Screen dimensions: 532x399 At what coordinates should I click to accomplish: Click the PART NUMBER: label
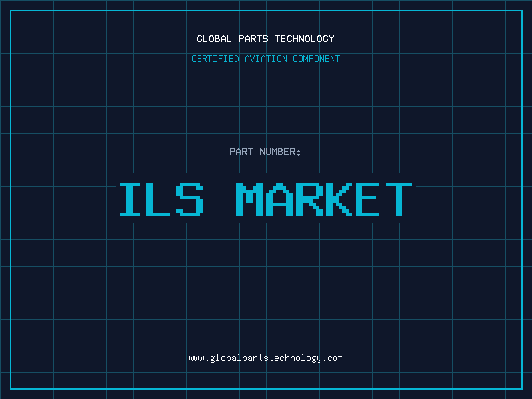pos(265,152)
